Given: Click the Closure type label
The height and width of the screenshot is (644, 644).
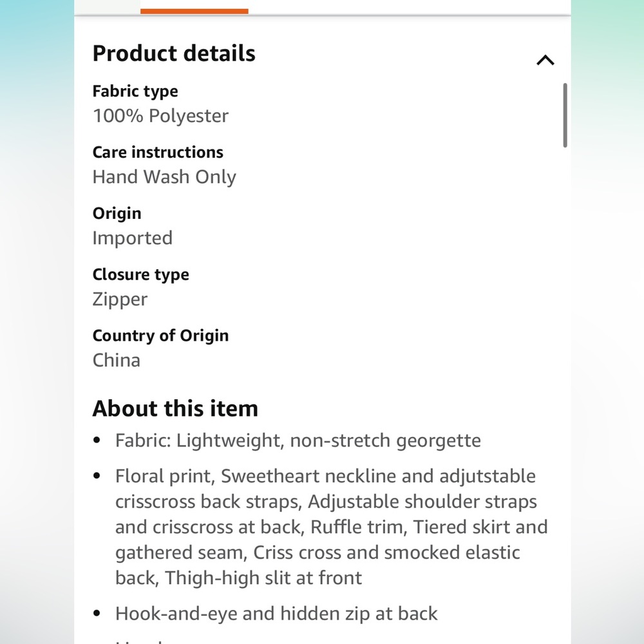Looking at the screenshot, I should (140, 275).
